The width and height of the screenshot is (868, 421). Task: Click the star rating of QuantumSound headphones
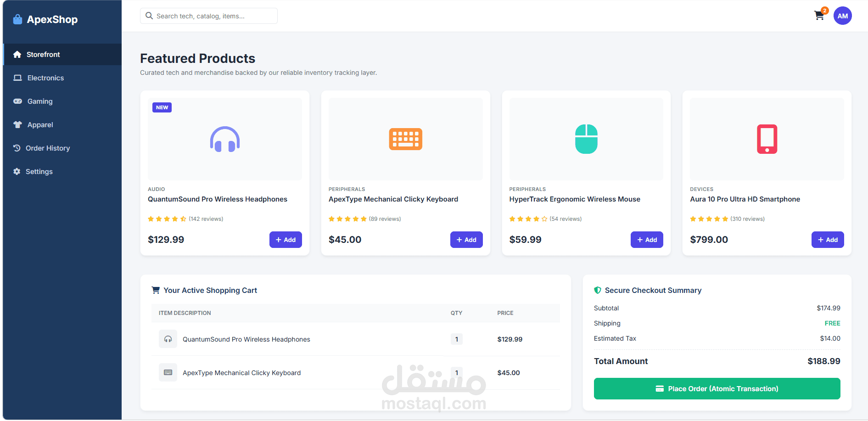click(167, 219)
